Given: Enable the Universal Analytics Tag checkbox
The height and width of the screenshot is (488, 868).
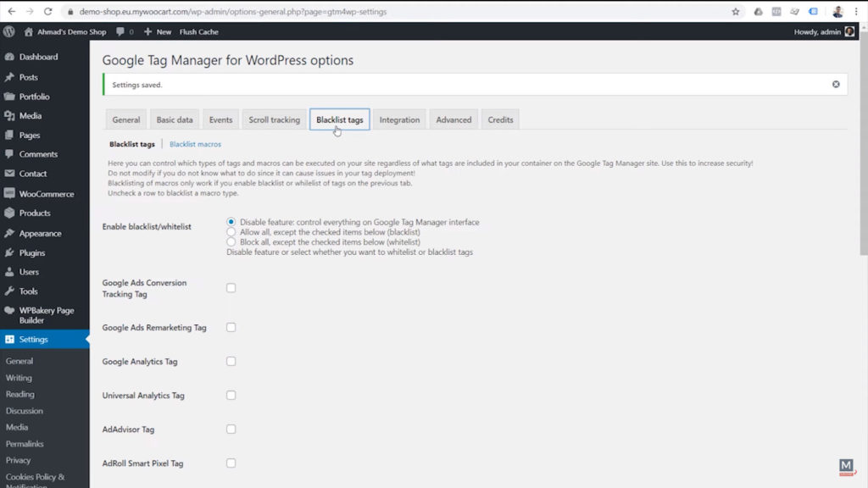Looking at the screenshot, I should click(231, 395).
